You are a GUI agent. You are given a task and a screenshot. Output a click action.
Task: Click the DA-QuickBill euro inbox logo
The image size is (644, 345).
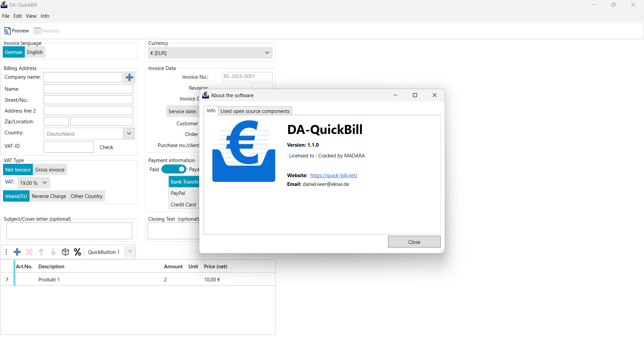(x=244, y=151)
